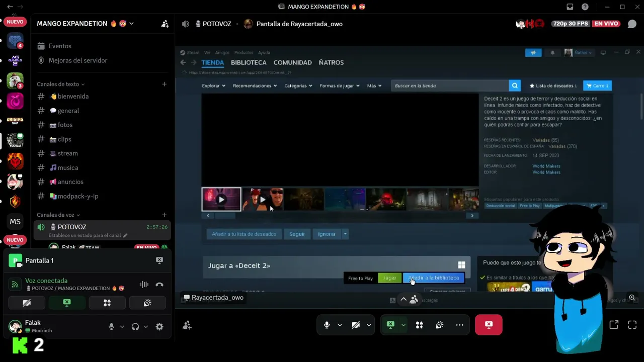The width and height of the screenshot is (644, 362).
Task: Open the chat bubble icon next to EN VIVO
Action: pos(632,24)
